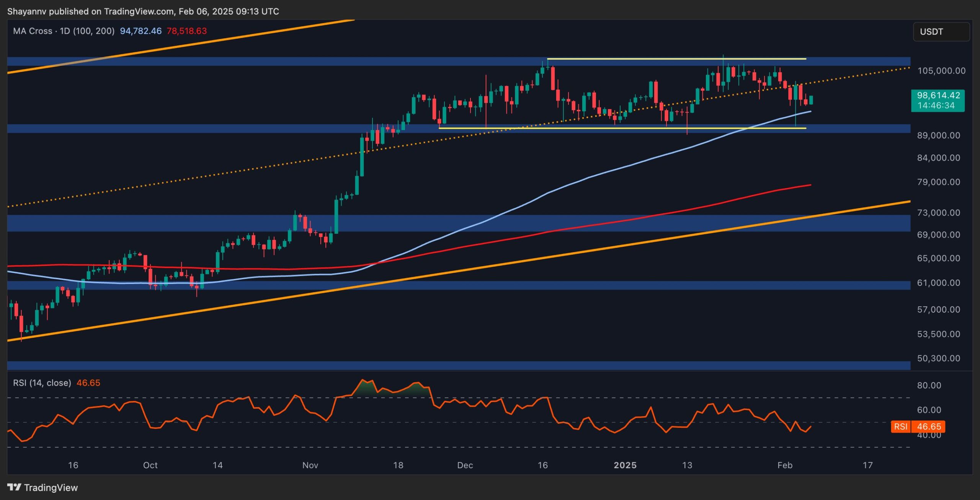This screenshot has height=500, width=980.
Task: Select the red 200-day MA value 78,518.63
Action: click(186, 31)
